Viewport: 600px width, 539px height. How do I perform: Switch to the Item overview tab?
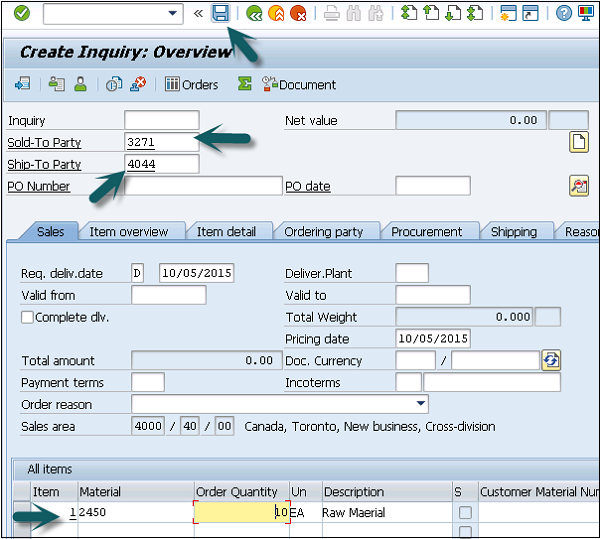[129, 232]
